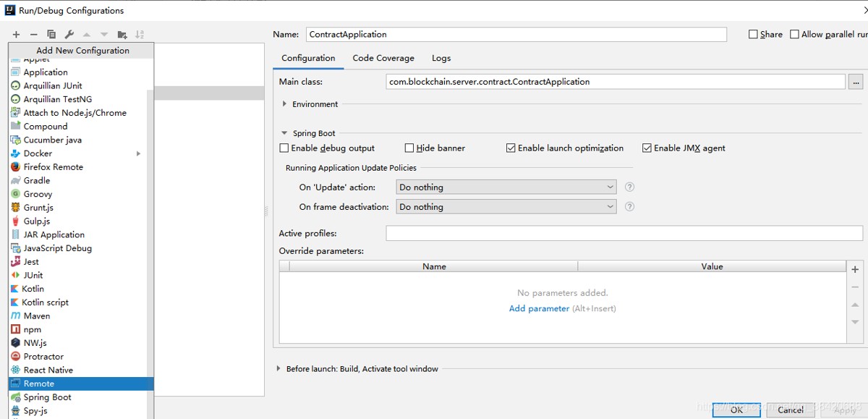Switch to the Code Coverage tab

pos(383,58)
